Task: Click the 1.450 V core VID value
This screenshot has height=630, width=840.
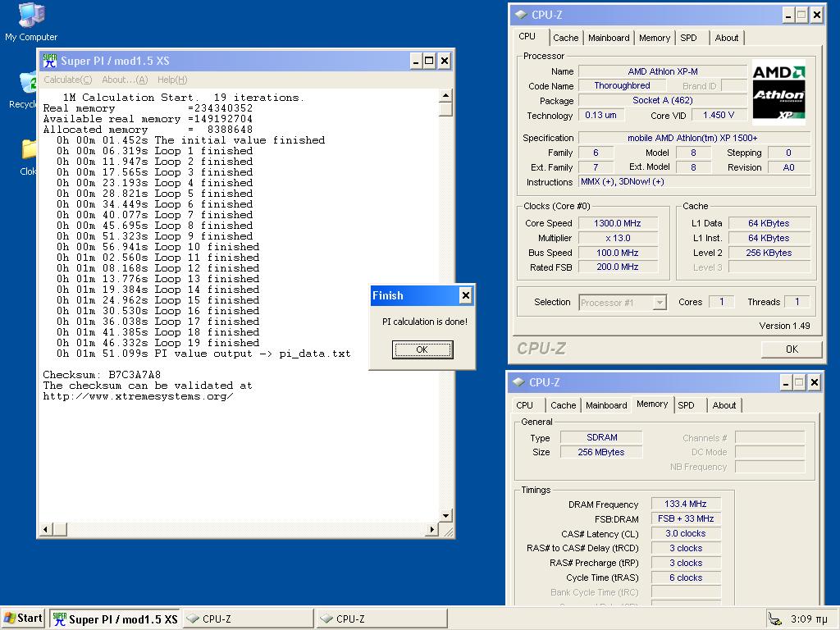Action: (719, 115)
